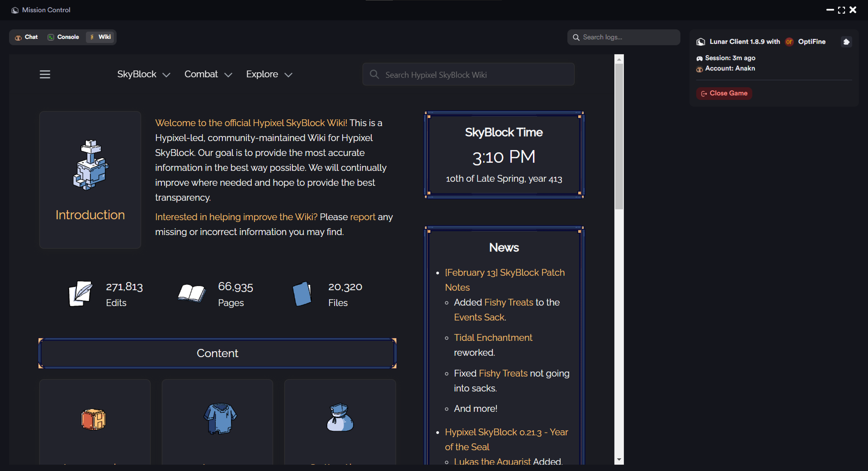Open February 13 SkyBlock Patch Notes
The width and height of the screenshot is (868, 471).
505,280
